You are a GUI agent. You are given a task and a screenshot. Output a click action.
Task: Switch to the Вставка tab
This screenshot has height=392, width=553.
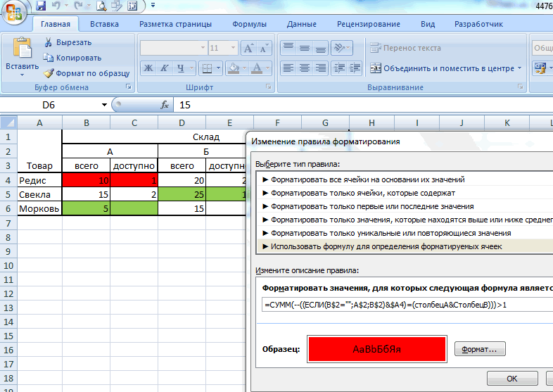coord(104,24)
